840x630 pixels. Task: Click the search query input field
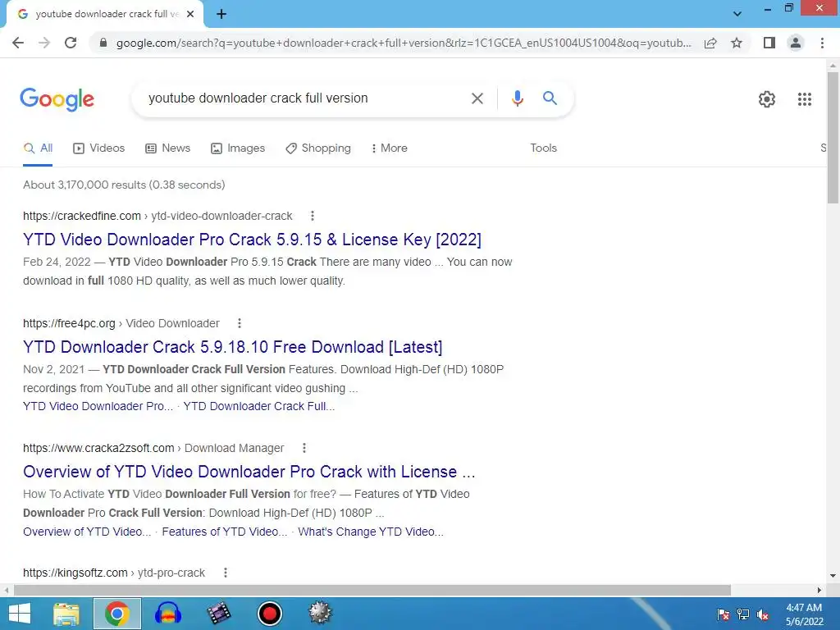[x=303, y=98]
